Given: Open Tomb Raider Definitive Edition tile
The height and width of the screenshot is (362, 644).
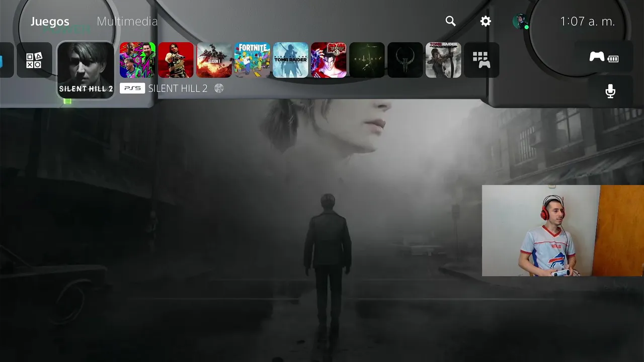Looking at the screenshot, I should [x=443, y=60].
